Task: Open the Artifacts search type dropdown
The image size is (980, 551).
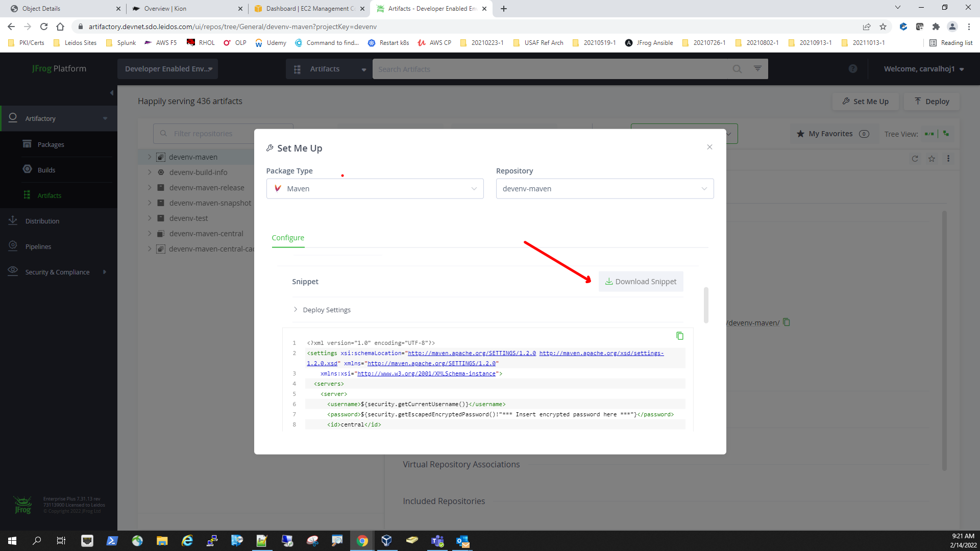Action: pos(329,69)
